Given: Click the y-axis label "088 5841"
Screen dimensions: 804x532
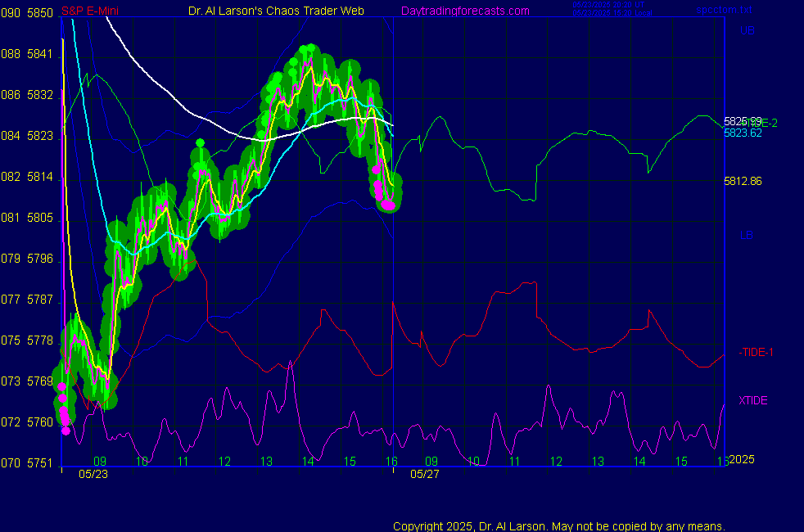Looking at the screenshot, I should [27, 54].
